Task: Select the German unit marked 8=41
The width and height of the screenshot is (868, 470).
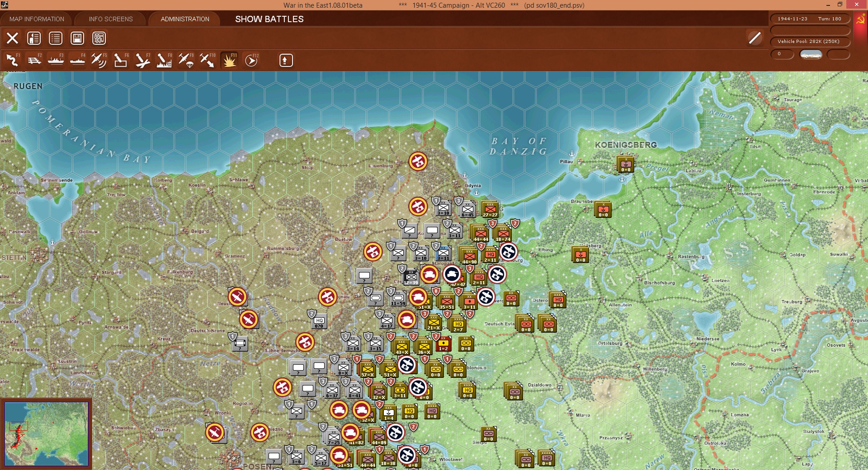Action: (x=355, y=390)
